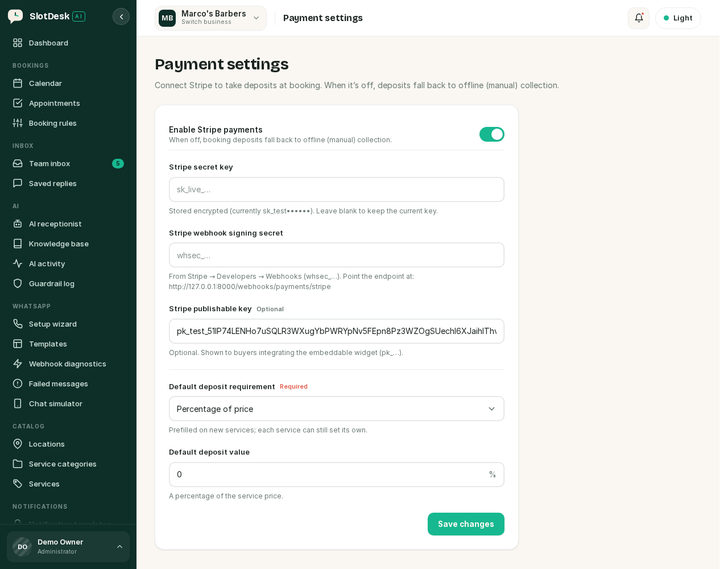The height and width of the screenshot is (569, 728).
Task: Expand the Demo Owner account menu
Action: tap(68, 547)
